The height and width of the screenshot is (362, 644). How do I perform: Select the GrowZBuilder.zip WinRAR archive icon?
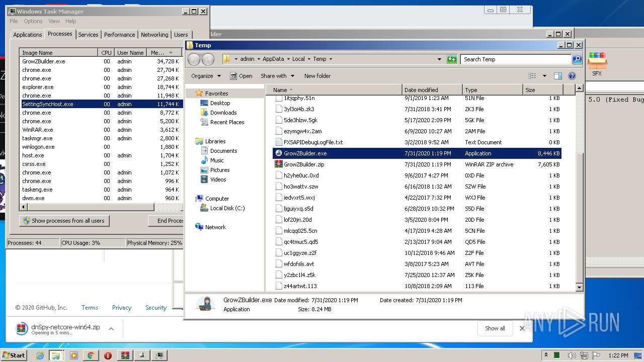click(279, 164)
